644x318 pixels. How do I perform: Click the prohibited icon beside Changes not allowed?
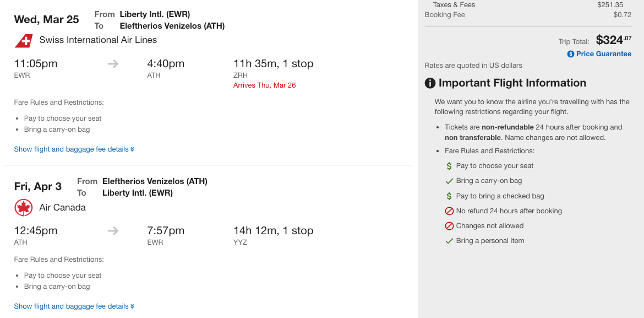(449, 226)
